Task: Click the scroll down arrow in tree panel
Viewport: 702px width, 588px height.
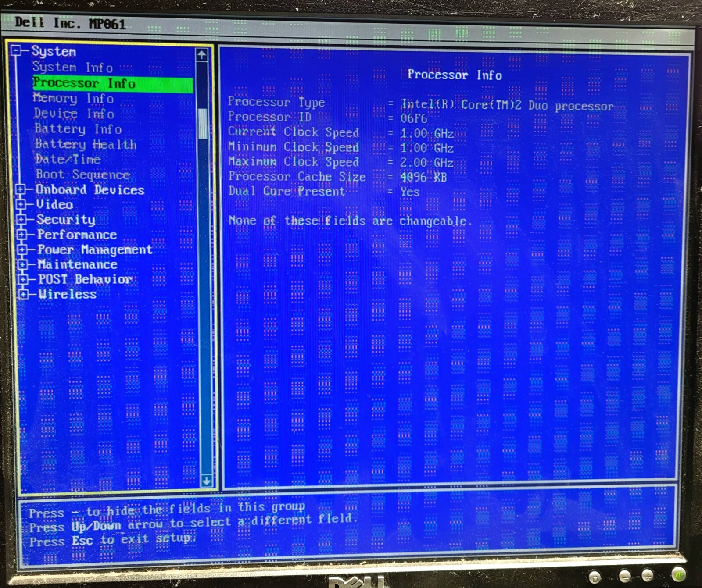Action: [x=206, y=481]
